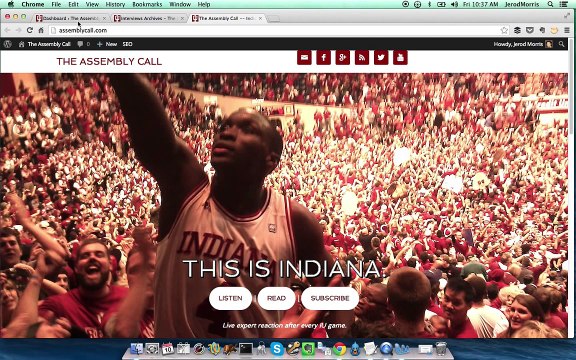
Task: Open the Facebook icon in site header
Action: coord(323,58)
